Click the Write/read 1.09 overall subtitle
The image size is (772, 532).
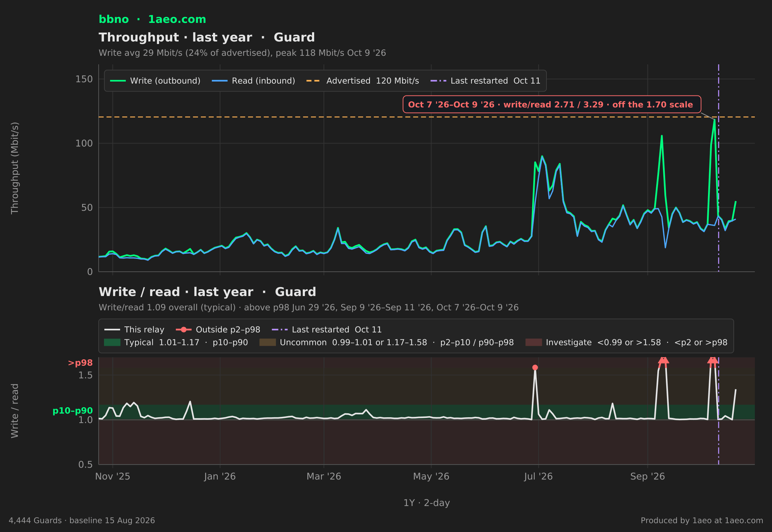[x=308, y=307]
